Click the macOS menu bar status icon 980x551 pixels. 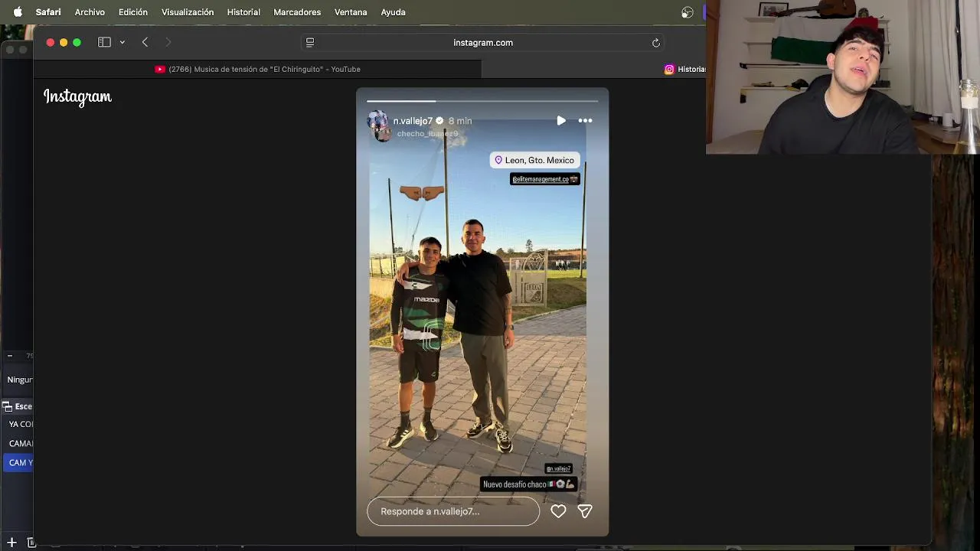[687, 12]
